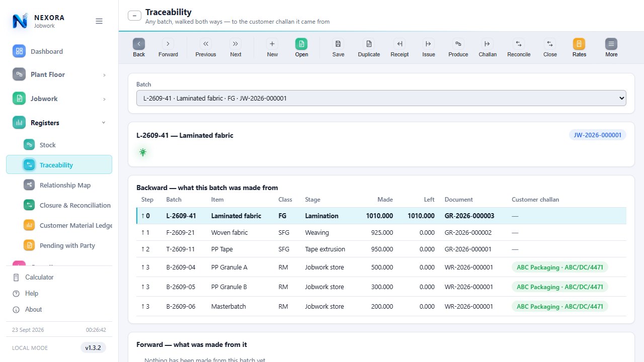This screenshot has height=362, width=644.
Task: Go to Closure & Reconciliation
Action: point(59,205)
